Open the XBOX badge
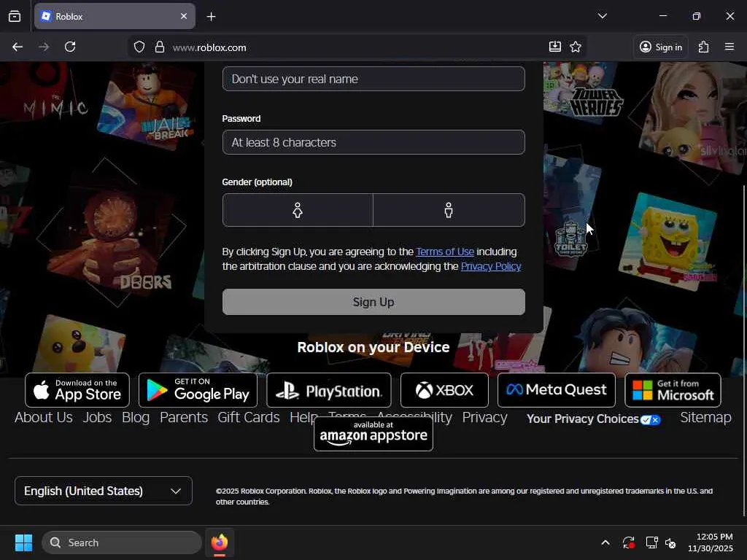This screenshot has width=747, height=560. coord(444,391)
